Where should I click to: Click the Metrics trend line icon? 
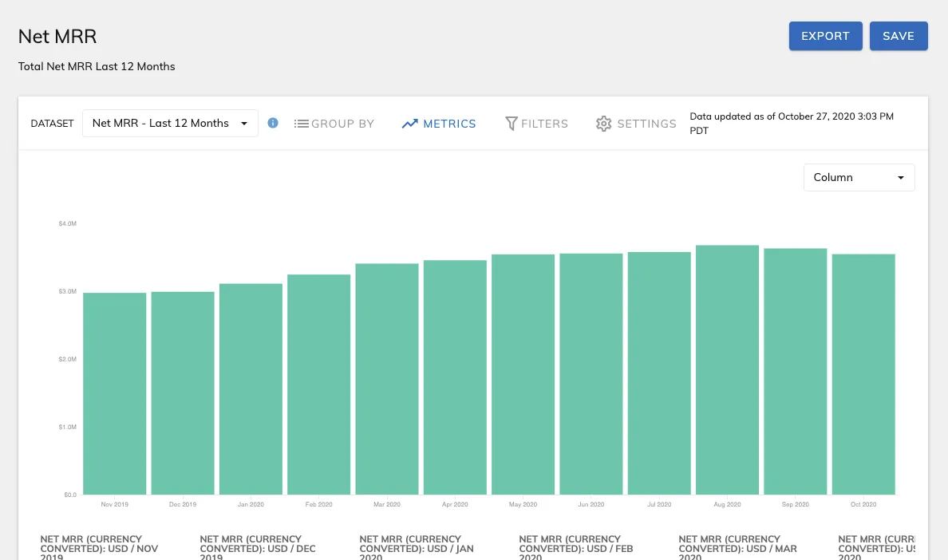click(x=410, y=123)
